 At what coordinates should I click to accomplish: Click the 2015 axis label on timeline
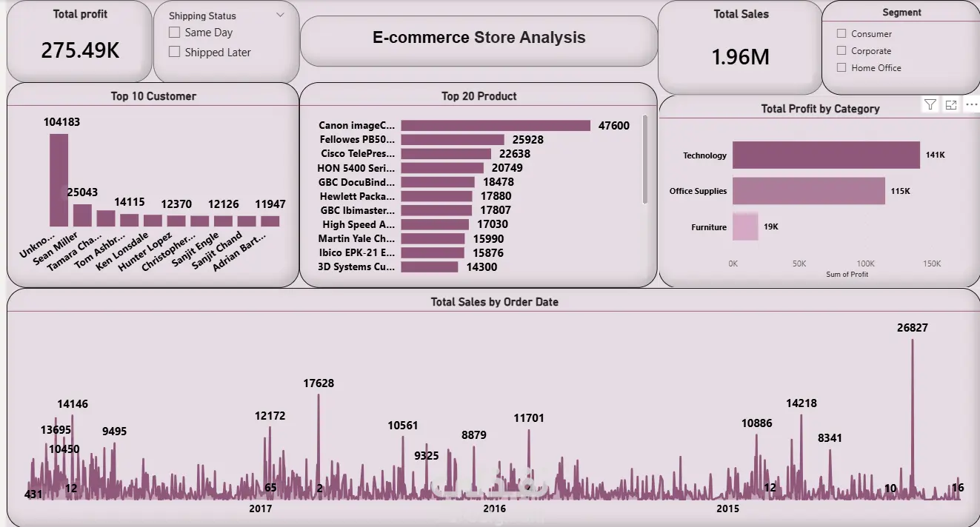(x=727, y=508)
